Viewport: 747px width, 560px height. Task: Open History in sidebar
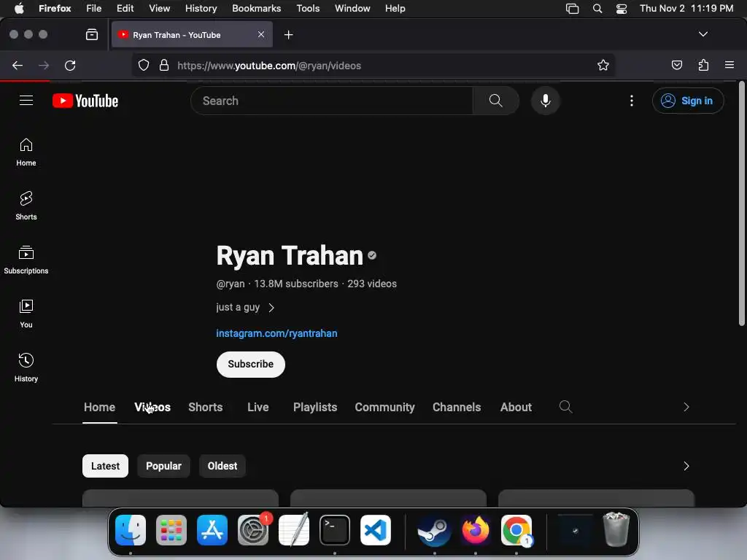point(26,367)
